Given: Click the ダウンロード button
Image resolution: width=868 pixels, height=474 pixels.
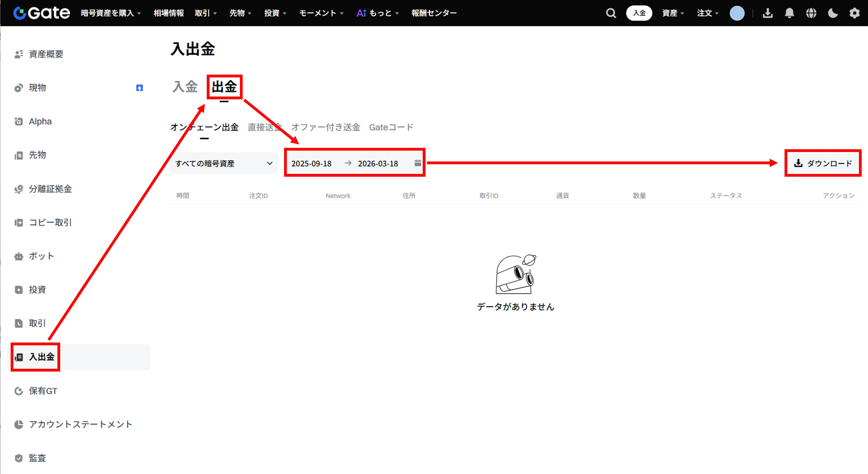Looking at the screenshot, I should 823,163.
